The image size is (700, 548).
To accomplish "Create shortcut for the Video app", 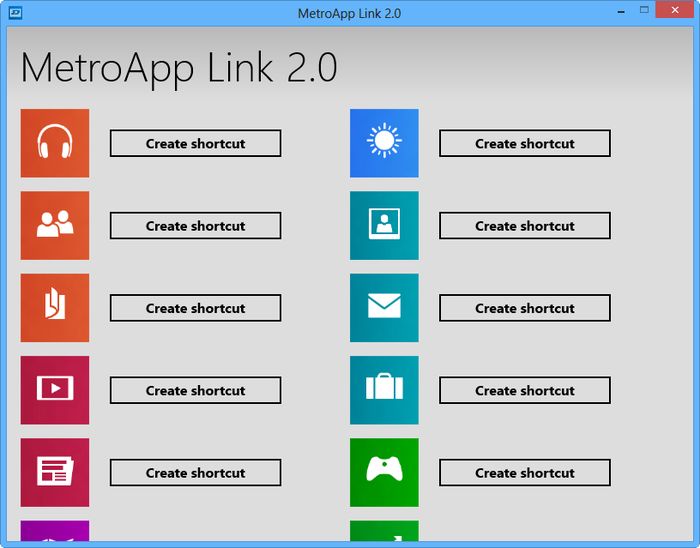I will click(195, 390).
